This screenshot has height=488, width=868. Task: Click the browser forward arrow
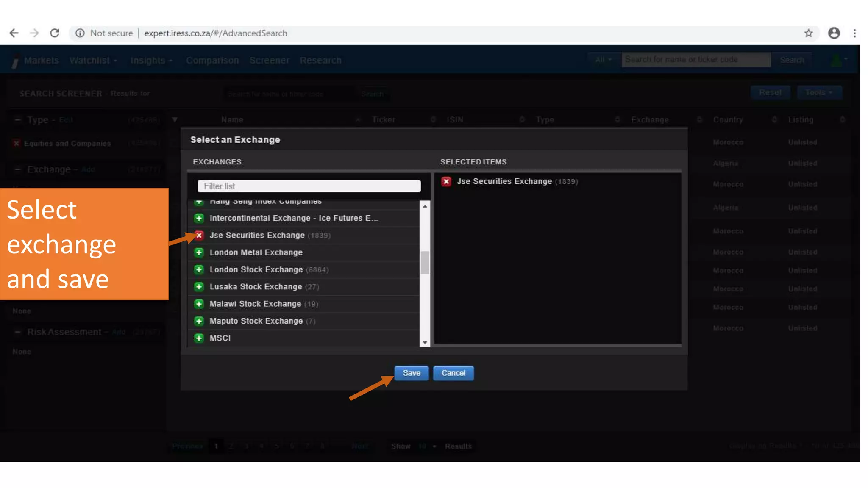click(34, 33)
